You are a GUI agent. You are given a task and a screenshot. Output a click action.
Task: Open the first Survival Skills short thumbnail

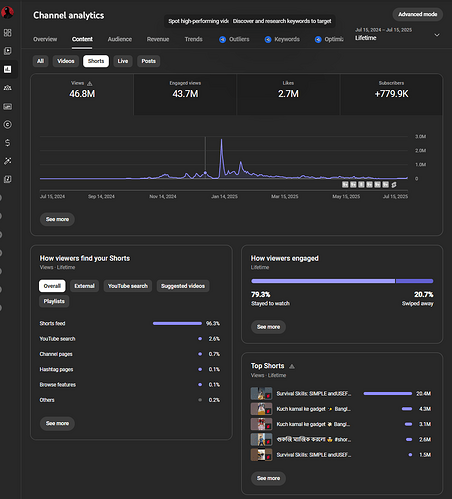tap(261, 394)
